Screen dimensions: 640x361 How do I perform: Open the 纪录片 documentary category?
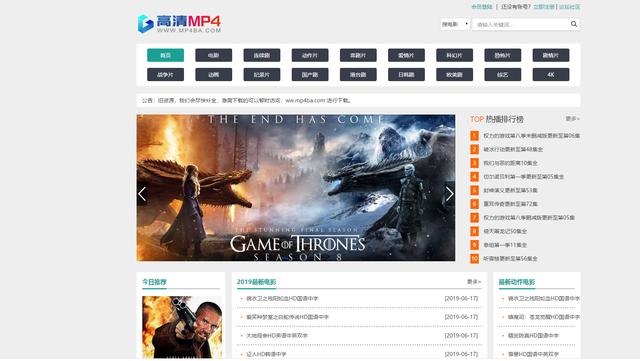262,75
